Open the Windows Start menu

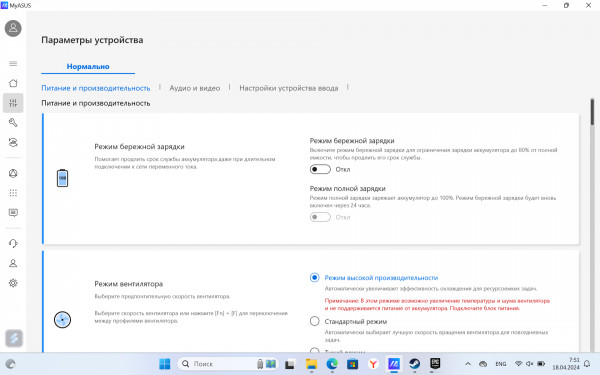pyautogui.click(x=165, y=364)
